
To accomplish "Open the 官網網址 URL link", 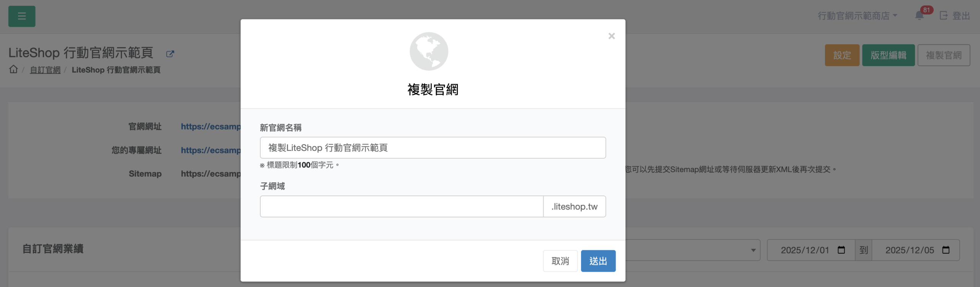I will click(x=211, y=126).
